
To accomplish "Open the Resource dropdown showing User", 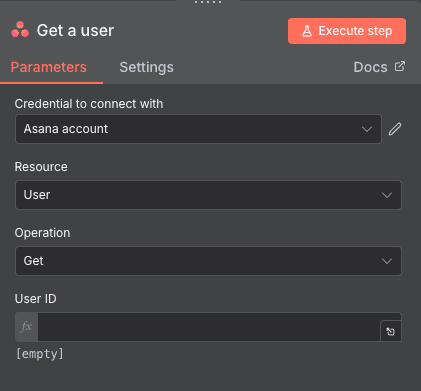I will (208, 195).
